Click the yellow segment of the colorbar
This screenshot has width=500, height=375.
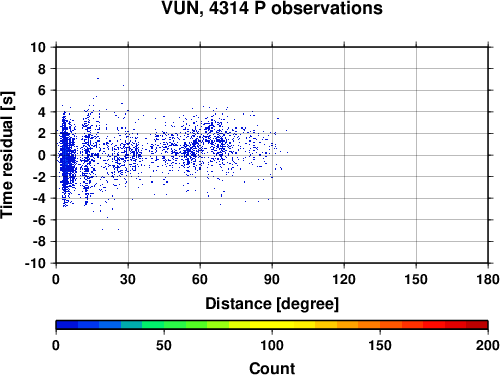272,325
